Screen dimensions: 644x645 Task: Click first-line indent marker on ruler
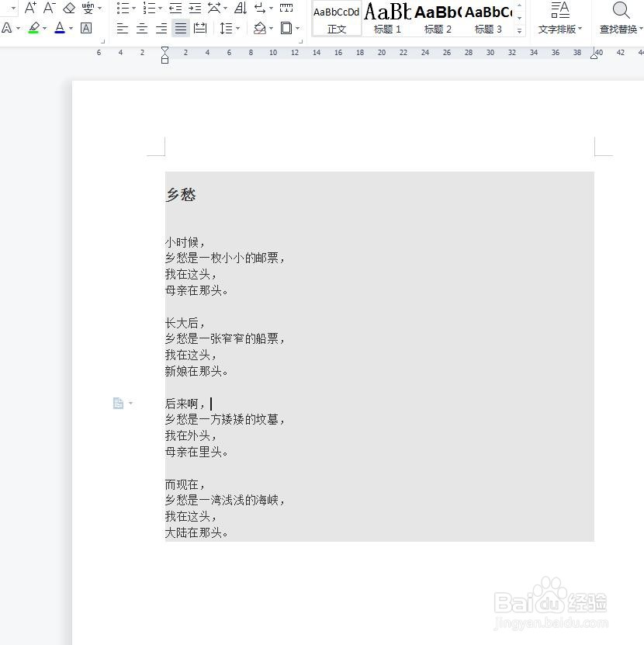click(x=165, y=50)
